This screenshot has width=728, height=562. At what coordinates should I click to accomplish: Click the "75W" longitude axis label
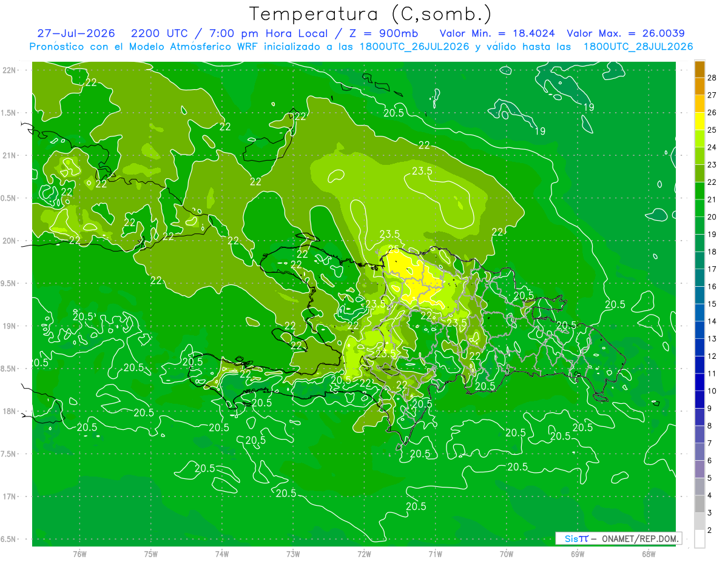tap(151, 554)
